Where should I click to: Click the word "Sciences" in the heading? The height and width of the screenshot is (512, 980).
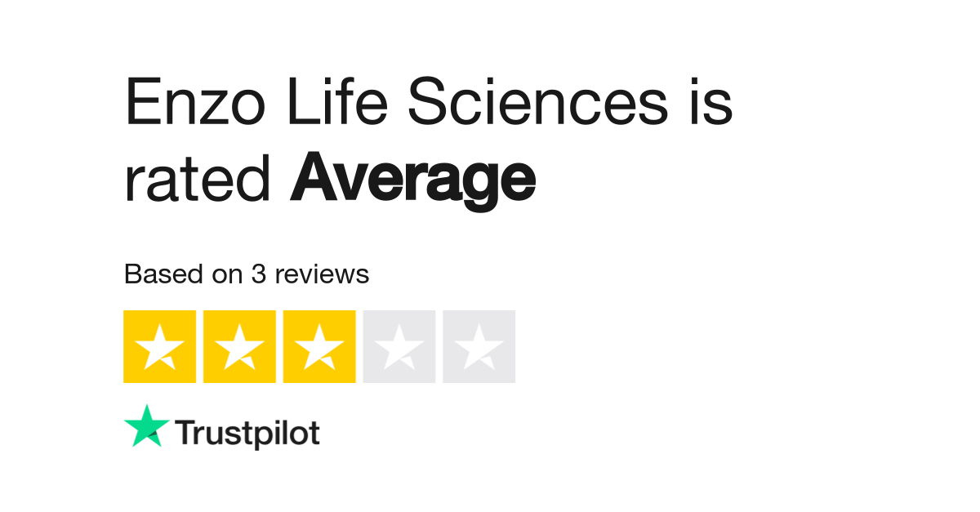tap(537, 104)
